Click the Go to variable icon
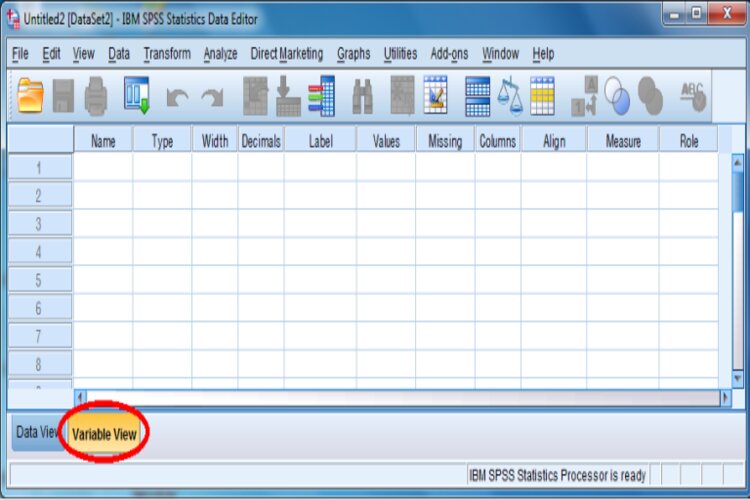This screenshot has height=500, width=750. click(x=288, y=96)
